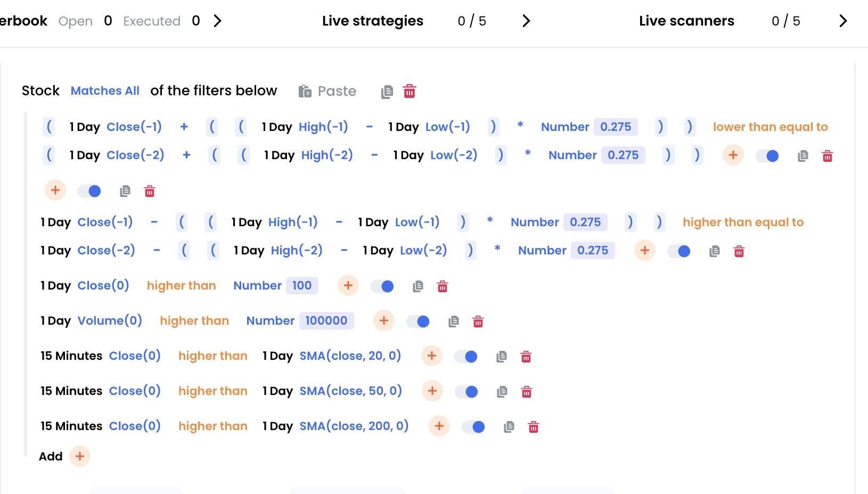The width and height of the screenshot is (868, 494).
Task: Disable the SMA(close, 200, 0) filter toggle
Action: pos(473,427)
